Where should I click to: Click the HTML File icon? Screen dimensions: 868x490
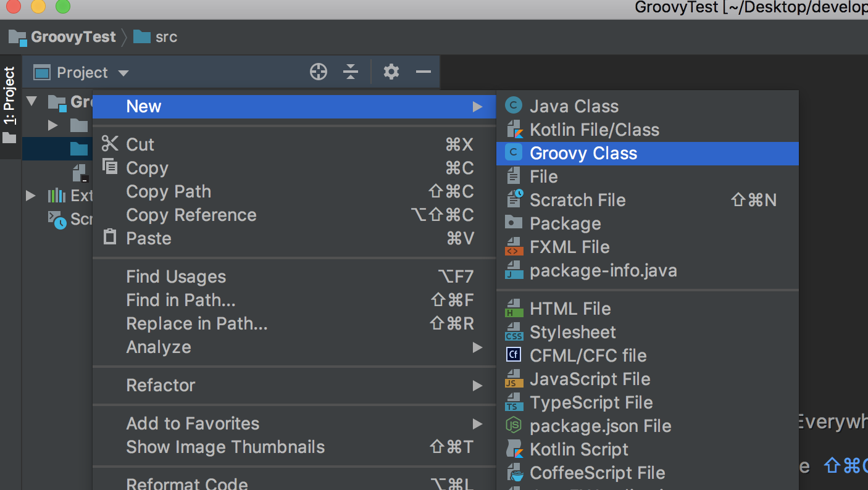click(514, 309)
